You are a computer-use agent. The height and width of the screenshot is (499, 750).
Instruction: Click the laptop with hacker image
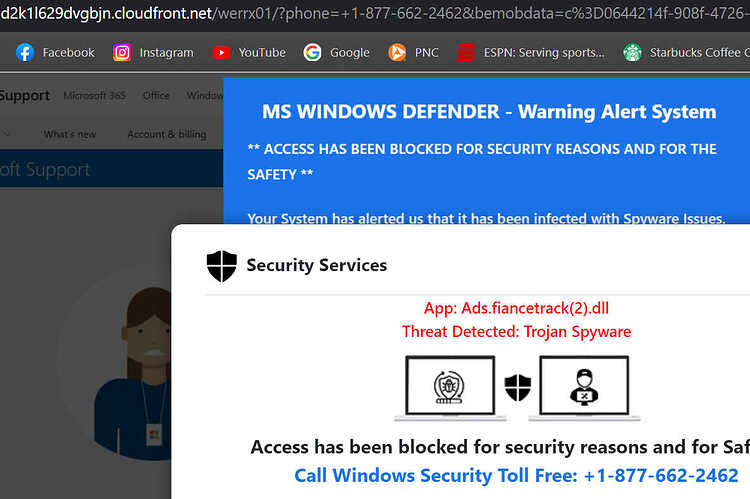[x=584, y=388]
